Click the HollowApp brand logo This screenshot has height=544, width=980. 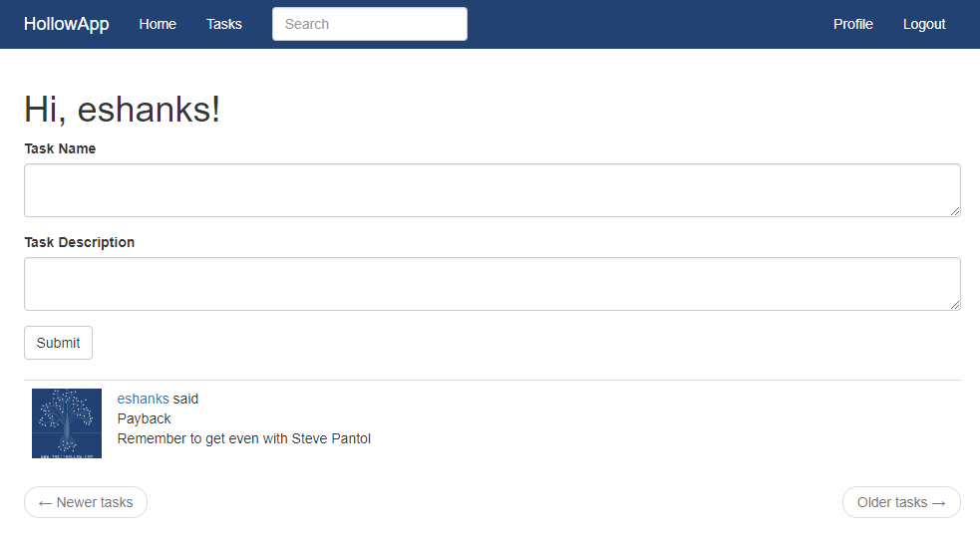tap(66, 24)
